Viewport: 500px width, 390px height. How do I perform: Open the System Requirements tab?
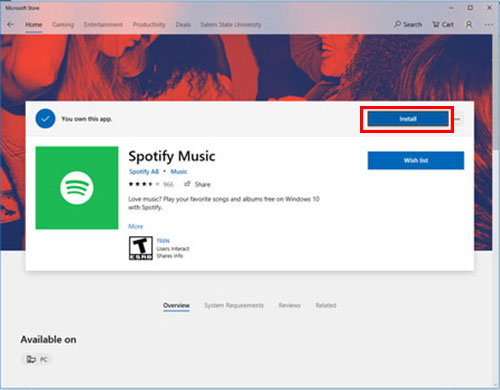[234, 305]
